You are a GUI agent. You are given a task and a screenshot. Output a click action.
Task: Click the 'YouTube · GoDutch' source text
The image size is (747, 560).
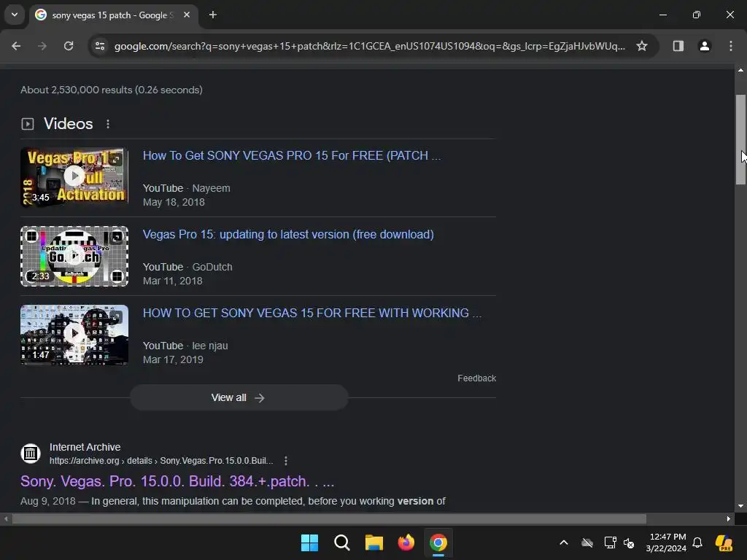point(187,267)
